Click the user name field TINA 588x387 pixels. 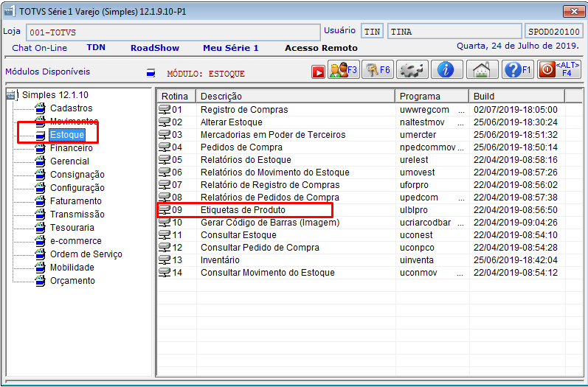point(454,32)
